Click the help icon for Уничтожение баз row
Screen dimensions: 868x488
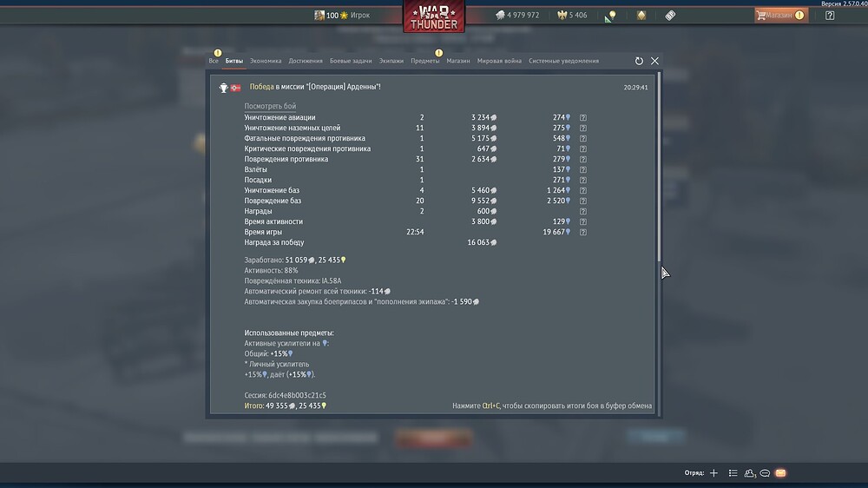point(583,190)
